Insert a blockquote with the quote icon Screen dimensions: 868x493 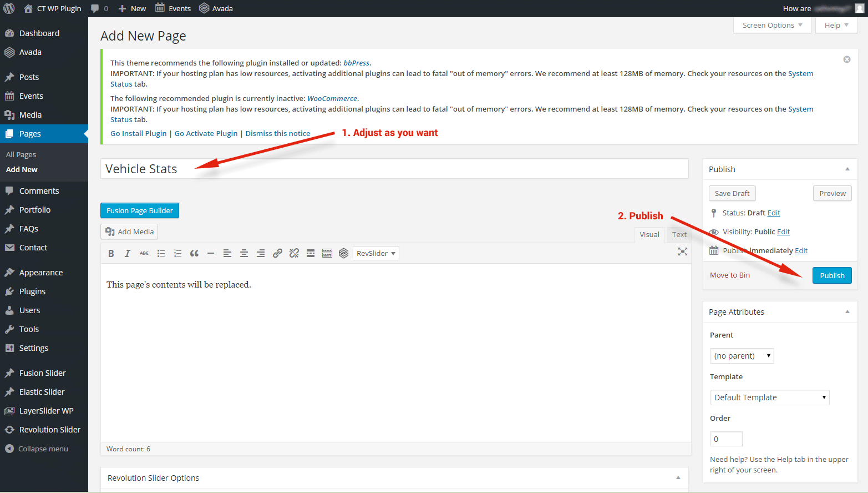pyautogui.click(x=194, y=253)
